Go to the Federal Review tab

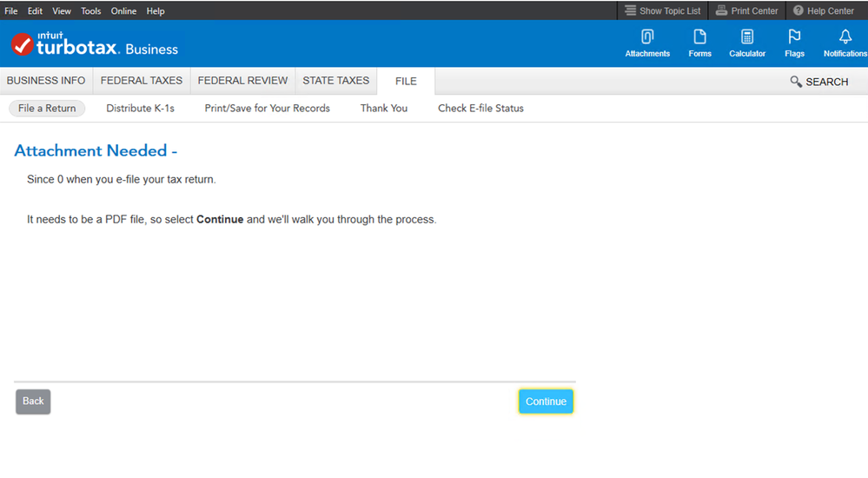tap(242, 81)
